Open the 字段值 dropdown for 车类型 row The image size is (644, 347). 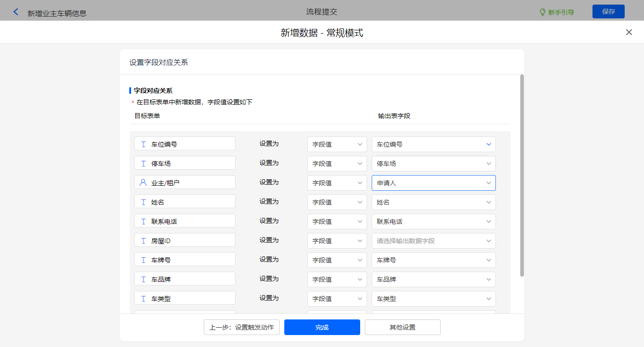click(337, 299)
